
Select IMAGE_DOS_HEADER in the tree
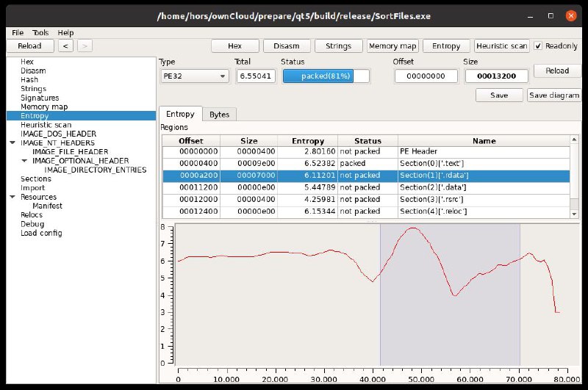[59, 134]
